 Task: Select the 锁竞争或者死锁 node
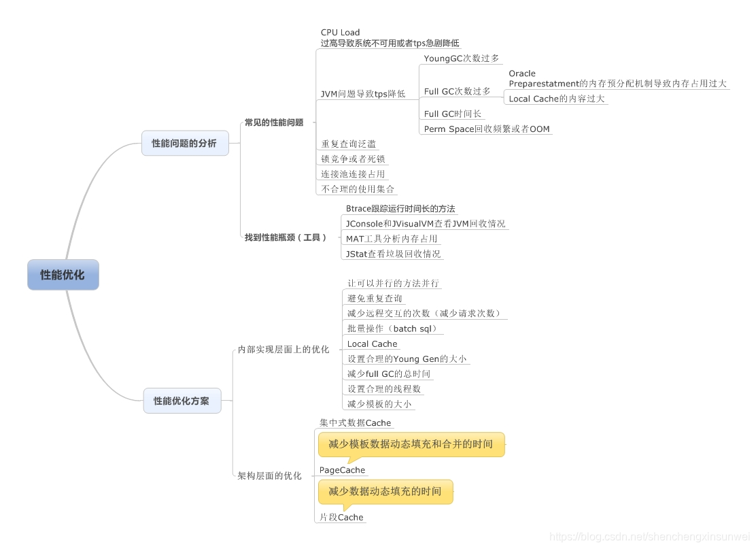[x=353, y=159]
